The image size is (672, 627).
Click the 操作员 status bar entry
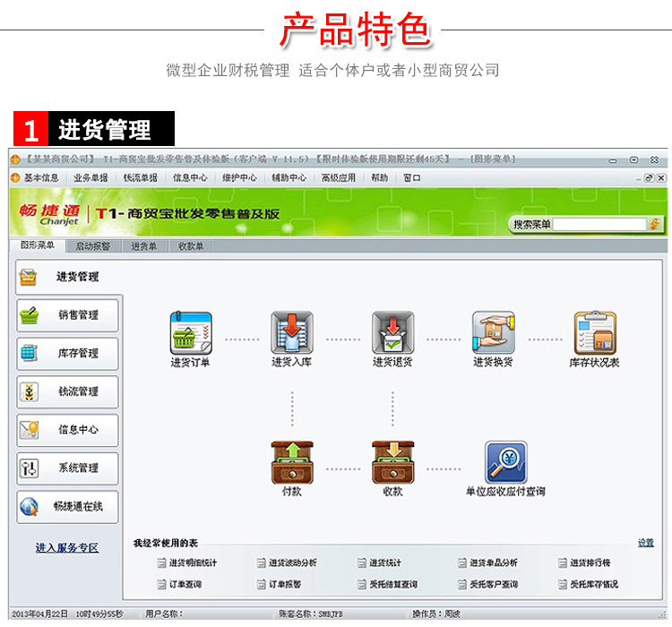click(x=436, y=614)
